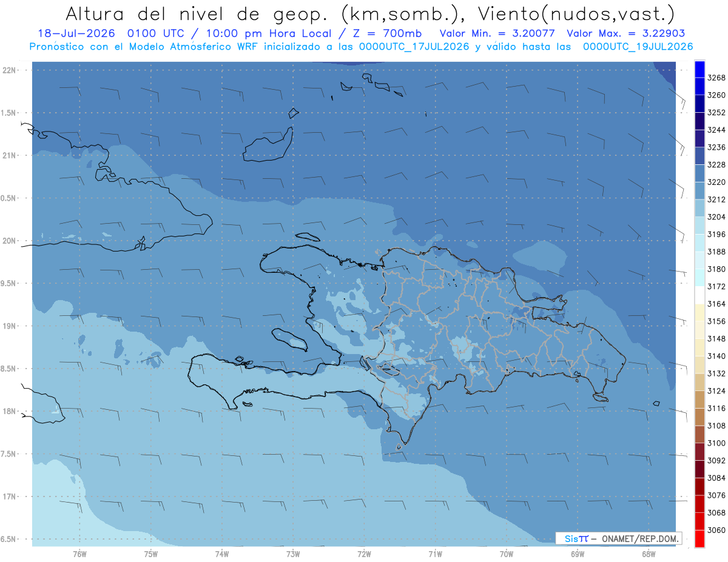The height and width of the screenshot is (562, 728).
Task: Click the 'SisPI - ONAMET/REP.DOM.' credit label
Action: (618, 538)
